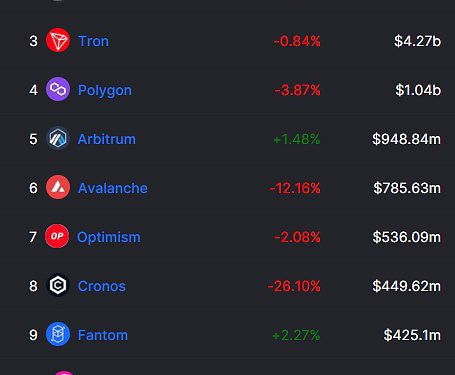Select Polygon $1.04b TVL value

click(x=418, y=90)
